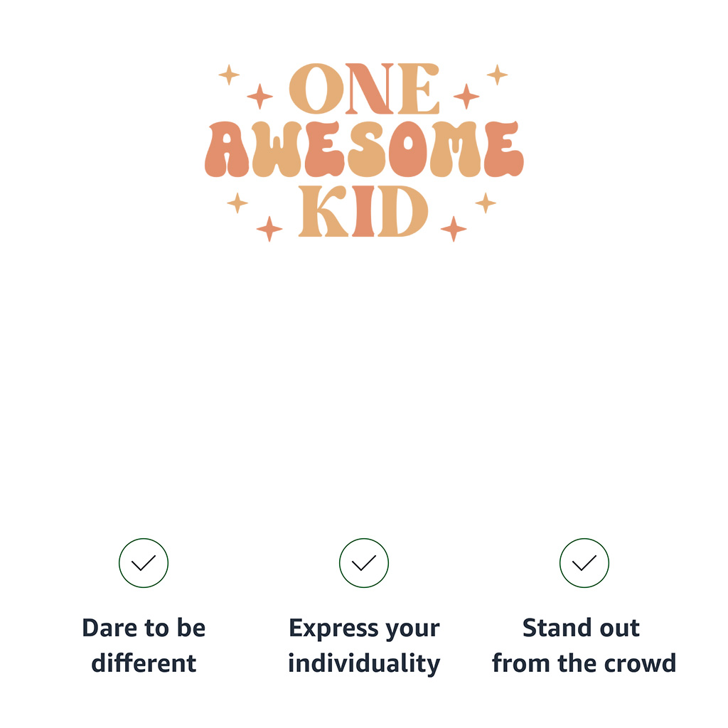This screenshot has width=728, height=728.
Task: Click the checkmark circle above "Express your individuality"
Action: click(x=364, y=563)
